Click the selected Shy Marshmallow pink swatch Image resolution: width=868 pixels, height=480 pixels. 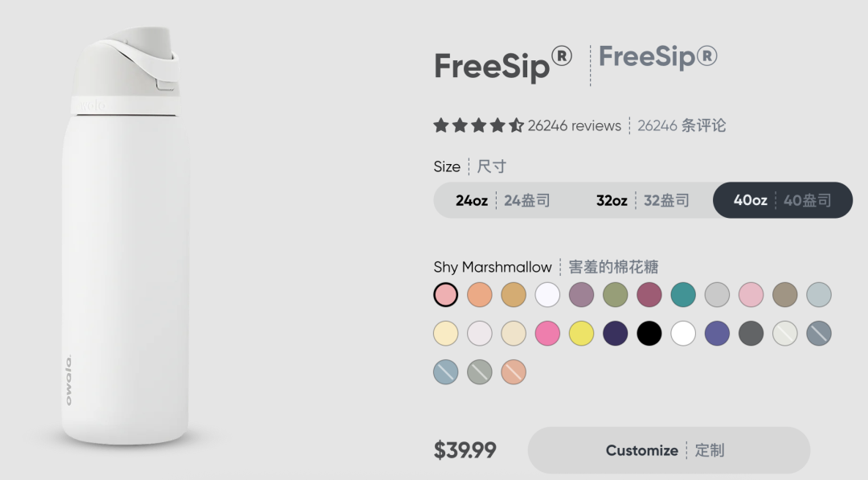coord(446,294)
